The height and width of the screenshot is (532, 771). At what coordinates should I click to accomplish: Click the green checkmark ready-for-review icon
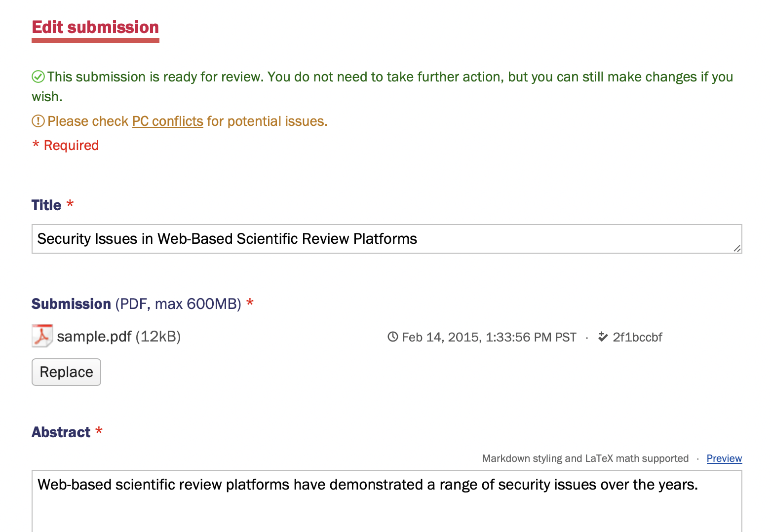(x=38, y=76)
